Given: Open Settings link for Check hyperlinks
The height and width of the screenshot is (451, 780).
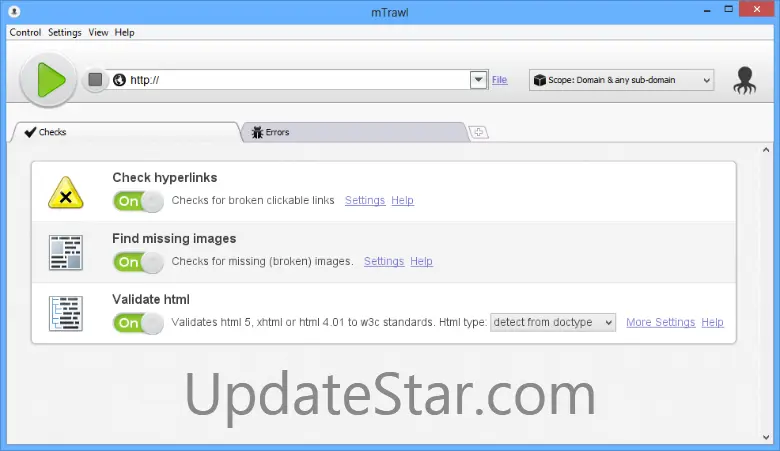Looking at the screenshot, I should [x=365, y=200].
